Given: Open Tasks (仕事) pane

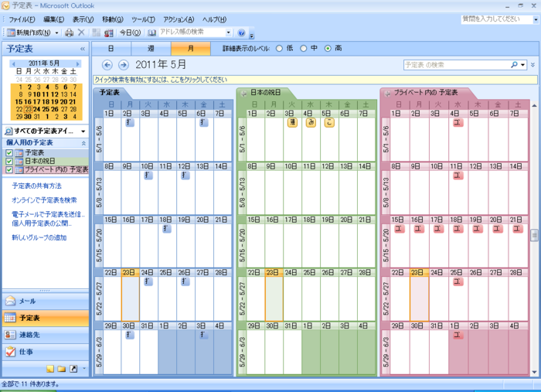Looking at the screenshot, I should tap(46, 352).
